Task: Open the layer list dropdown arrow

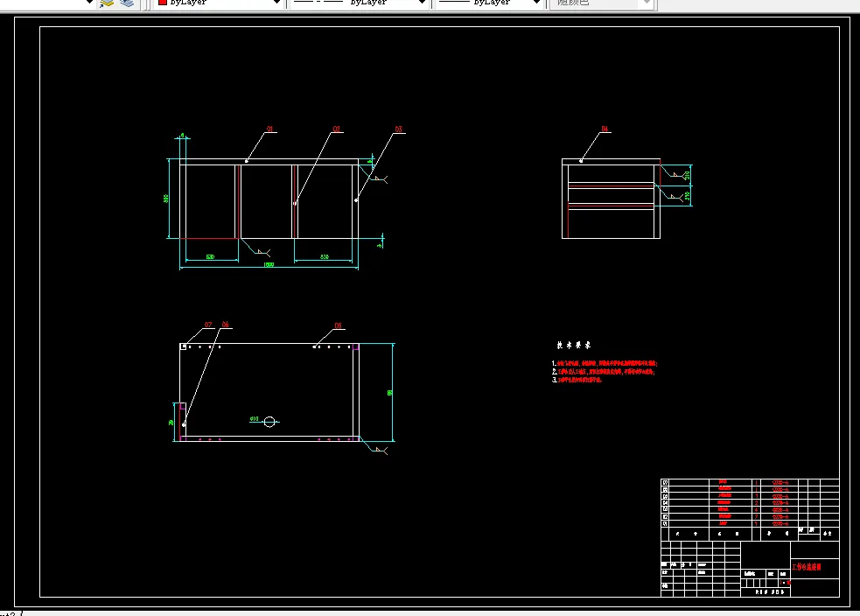Action: point(89,3)
